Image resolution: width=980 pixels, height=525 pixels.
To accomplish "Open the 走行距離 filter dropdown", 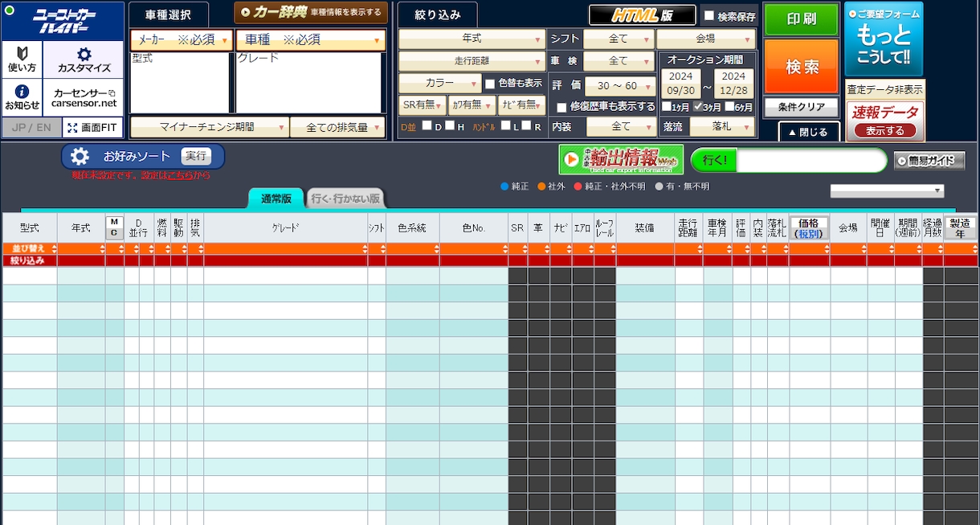I will pyautogui.click(x=472, y=61).
